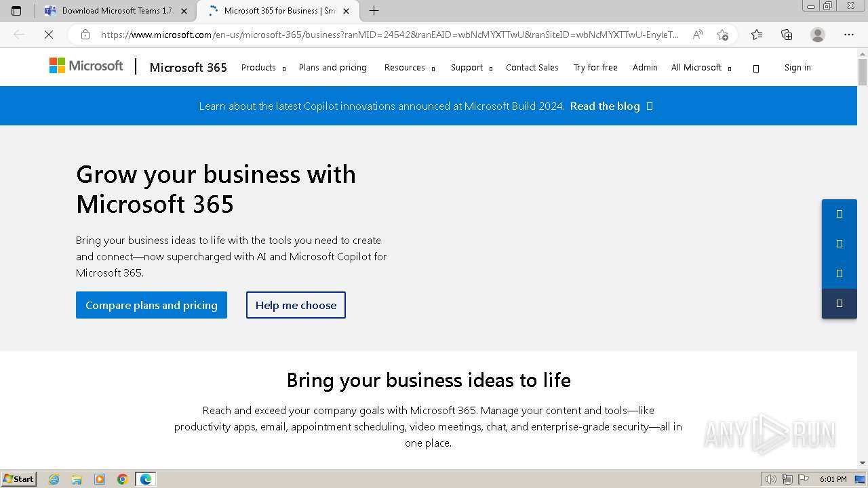Launch Chrome from taskbar
This screenshot has height=488, width=868.
[x=123, y=479]
